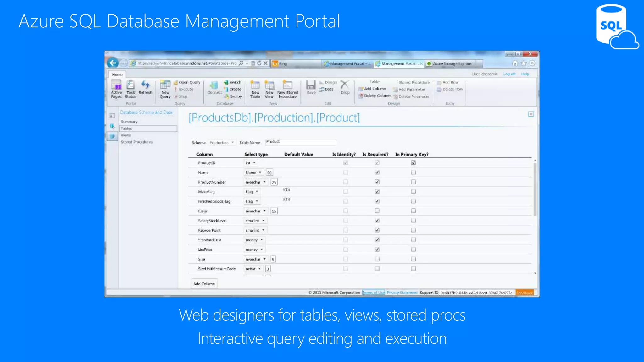The width and height of the screenshot is (644, 362).
Task: Click the Drop ribbon icon
Action: (345, 87)
